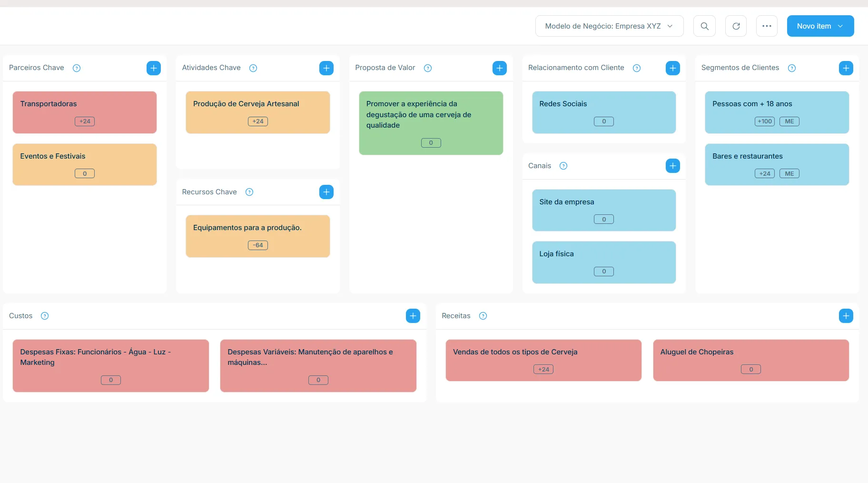Click the -64 badge on Equipamentos card
Image resolution: width=868 pixels, height=483 pixels.
(x=258, y=245)
